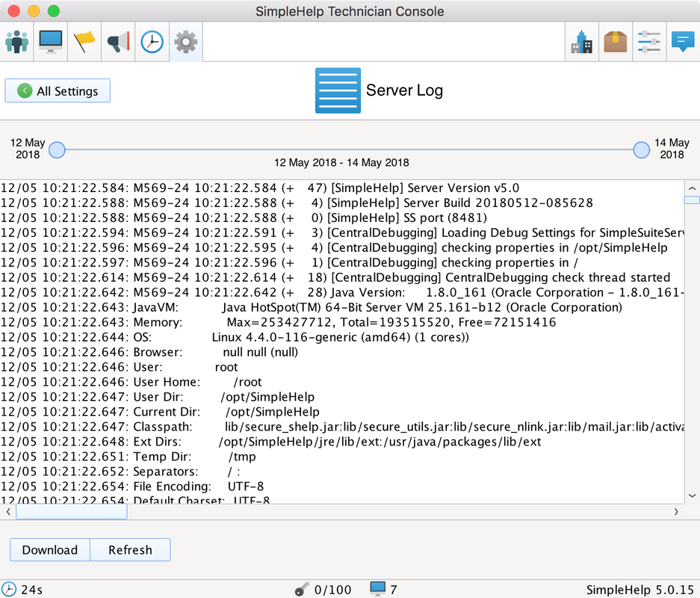Screen dimensions: 700x598
Task: Click the monitor icon in status bar
Action: click(x=378, y=588)
